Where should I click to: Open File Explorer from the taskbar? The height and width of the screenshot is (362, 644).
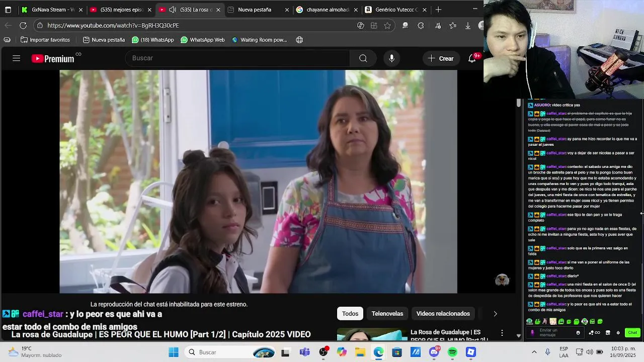click(360, 352)
